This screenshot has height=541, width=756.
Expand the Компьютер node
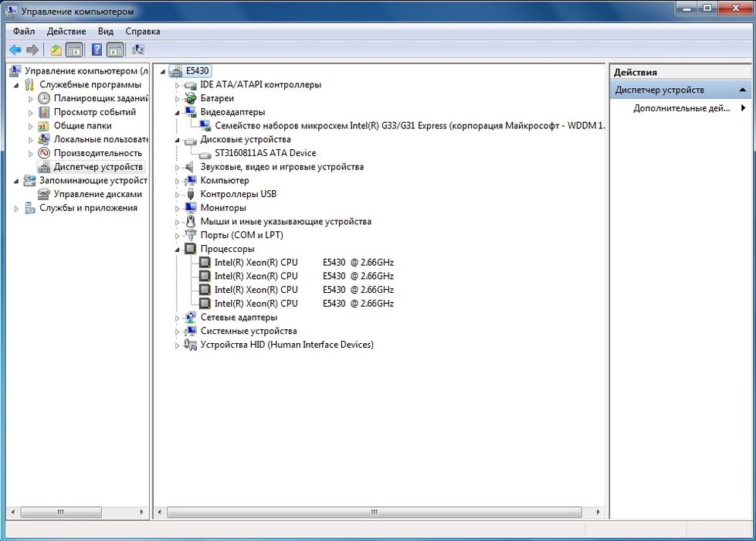[x=177, y=181]
